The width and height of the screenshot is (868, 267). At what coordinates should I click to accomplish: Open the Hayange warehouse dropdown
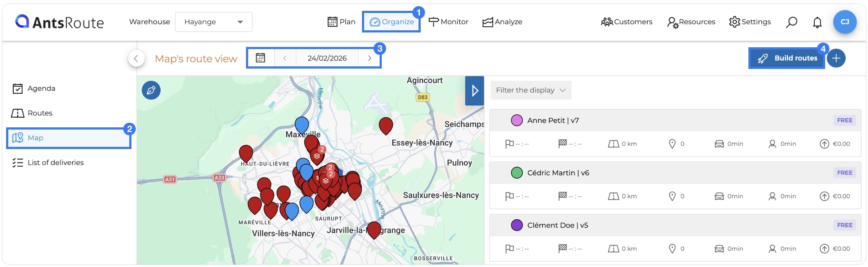[x=214, y=22]
